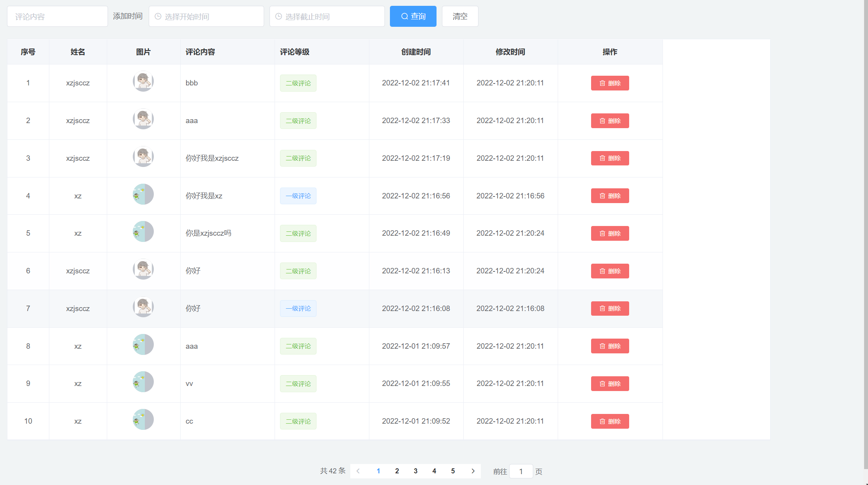
Task: Focus the 评论内容 search input
Action: [57, 16]
